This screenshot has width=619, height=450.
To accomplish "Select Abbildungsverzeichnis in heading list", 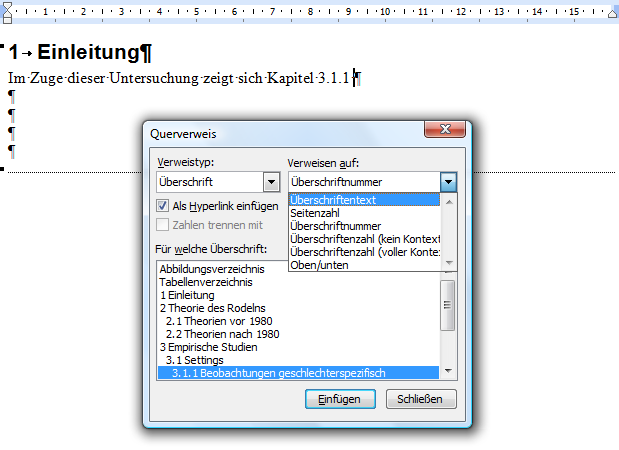I will coord(212,269).
